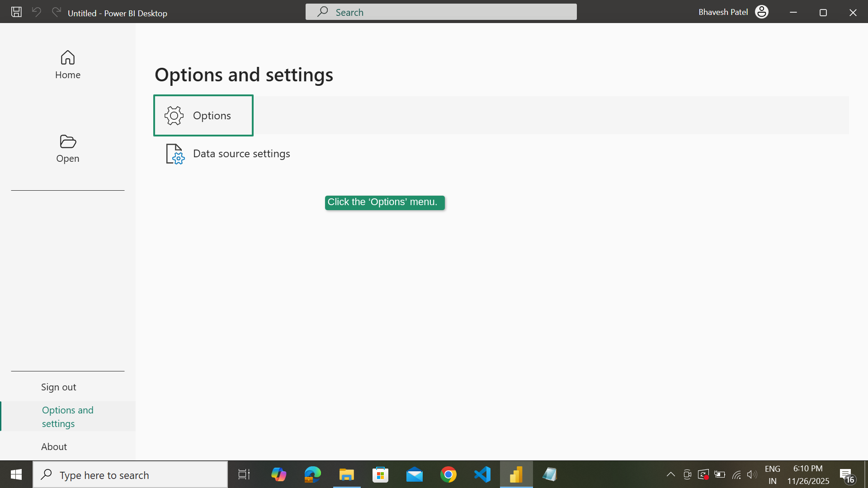Undo the last action
Image resolution: width=868 pixels, height=488 pixels.
pyautogui.click(x=36, y=12)
